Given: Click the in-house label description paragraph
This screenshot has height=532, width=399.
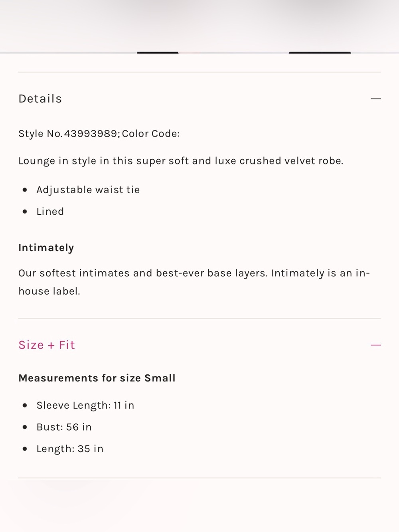Looking at the screenshot, I should click(194, 282).
